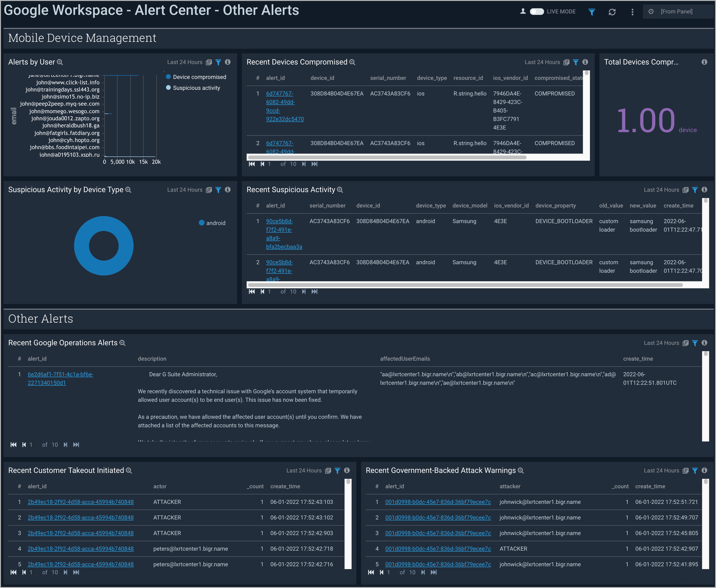Refresh the dashboard with the refresh icon
Image resolution: width=716 pixels, height=588 pixels.
[612, 12]
